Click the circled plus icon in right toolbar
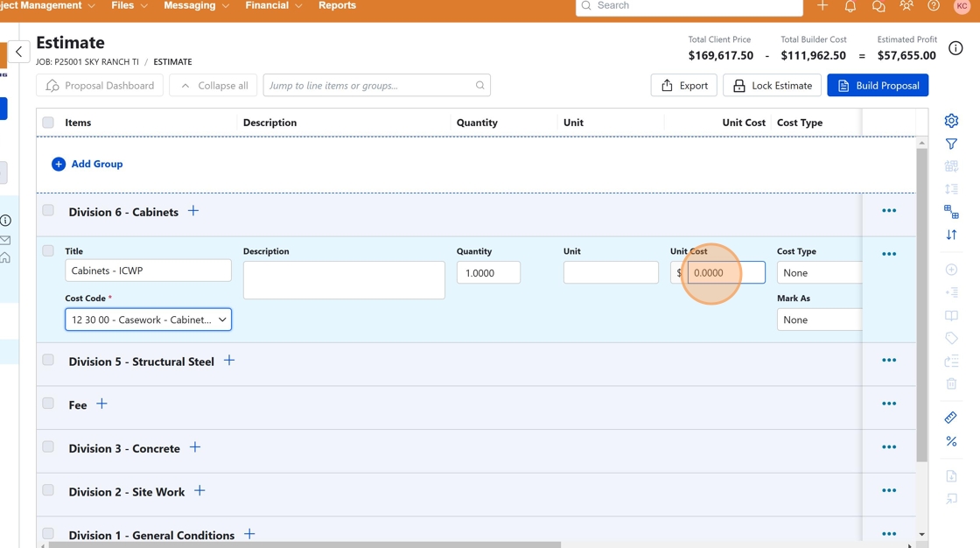980x548 pixels. [951, 270]
